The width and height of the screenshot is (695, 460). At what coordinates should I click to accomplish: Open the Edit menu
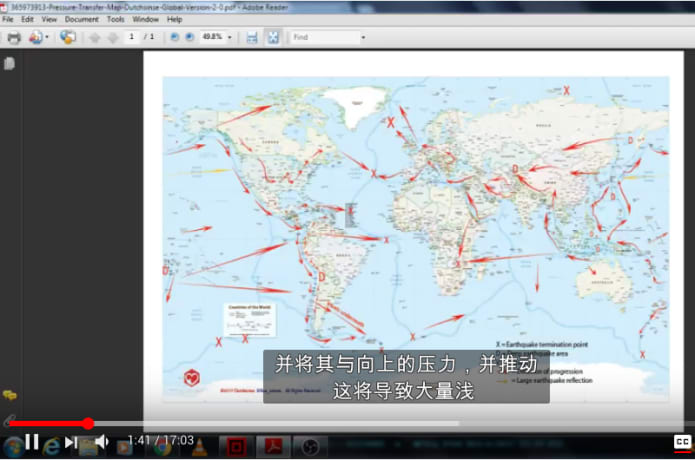27,19
